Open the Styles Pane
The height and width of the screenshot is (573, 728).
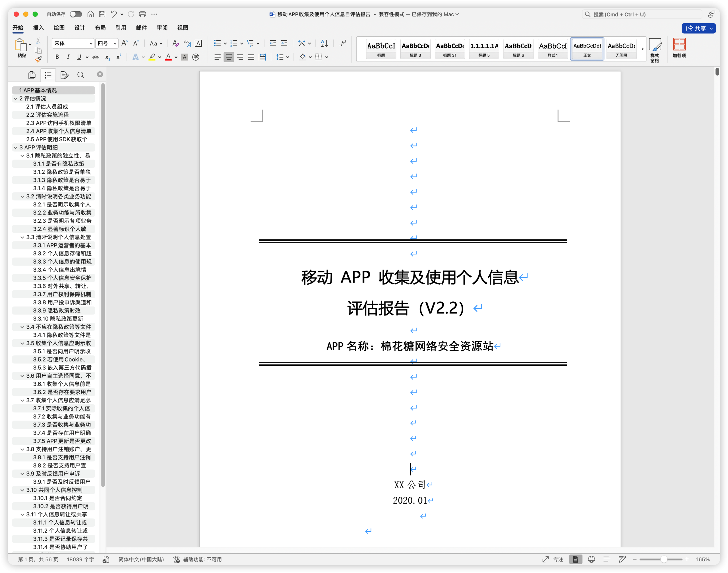655,50
